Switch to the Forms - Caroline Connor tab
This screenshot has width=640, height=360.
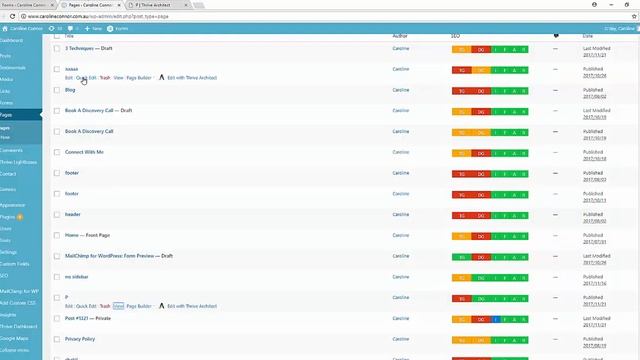coord(28,5)
